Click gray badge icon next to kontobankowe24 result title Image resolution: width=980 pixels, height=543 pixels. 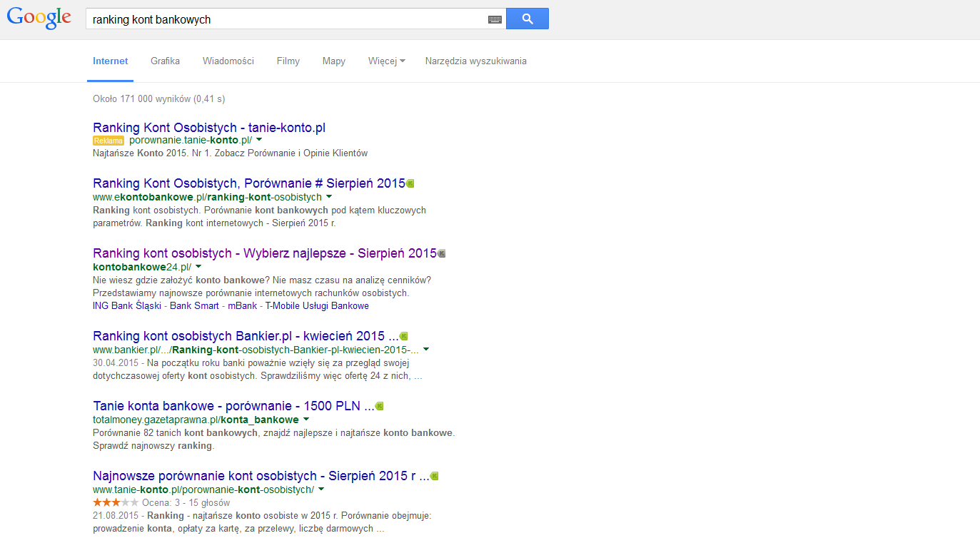tap(441, 254)
